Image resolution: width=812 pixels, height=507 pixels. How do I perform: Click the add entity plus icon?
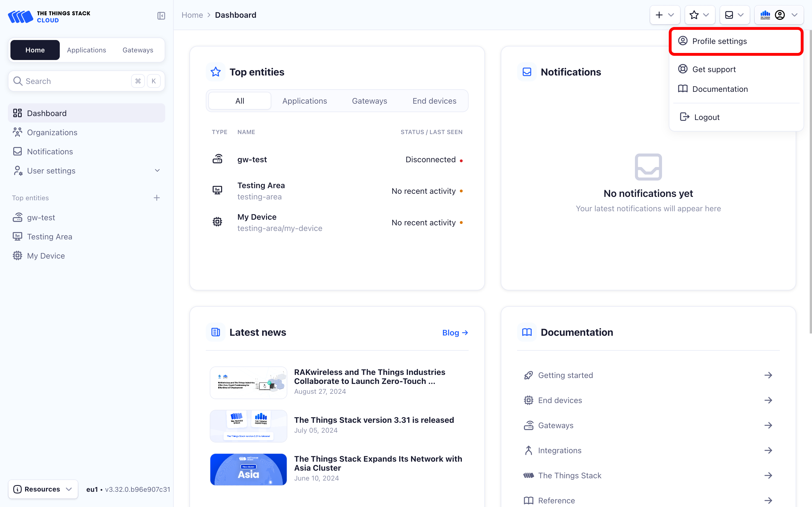pyautogui.click(x=659, y=15)
